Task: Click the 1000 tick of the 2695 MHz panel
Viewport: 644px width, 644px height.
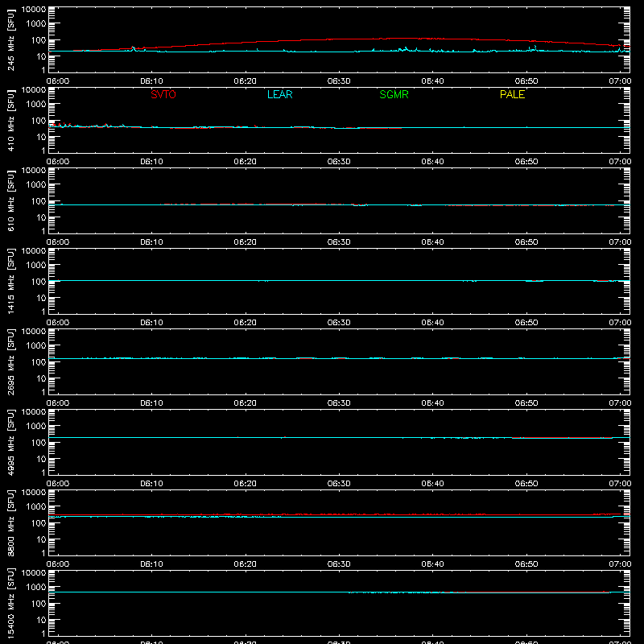Action: coord(36,346)
